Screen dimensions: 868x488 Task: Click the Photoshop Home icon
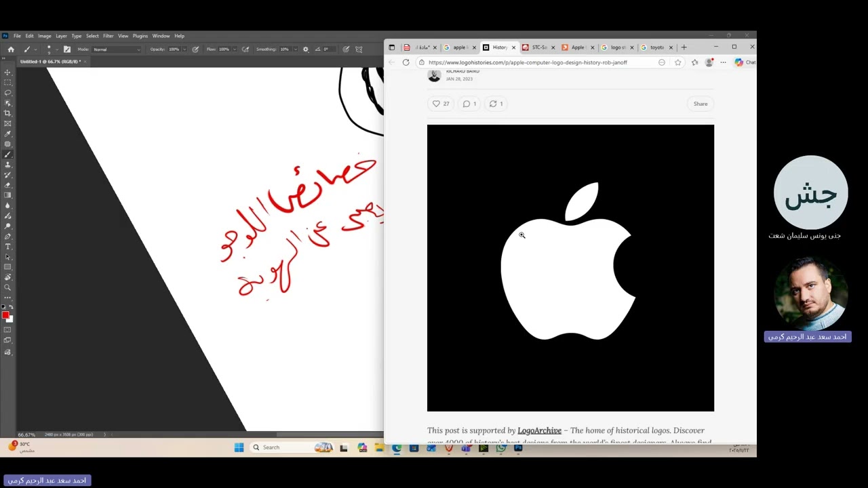click(x=10, y=49)
